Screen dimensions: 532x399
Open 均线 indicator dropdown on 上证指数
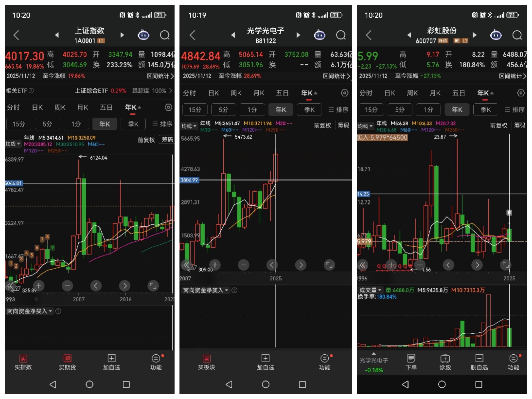coord(13,144)
